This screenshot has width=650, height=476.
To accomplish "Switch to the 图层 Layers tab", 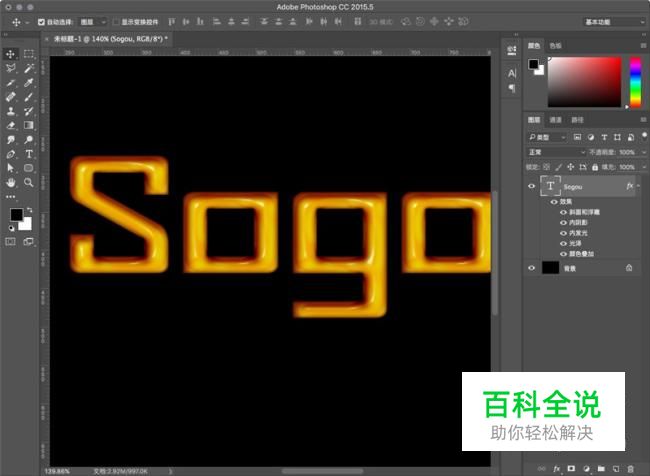I will pyautogui.click(x=534, y=120).
